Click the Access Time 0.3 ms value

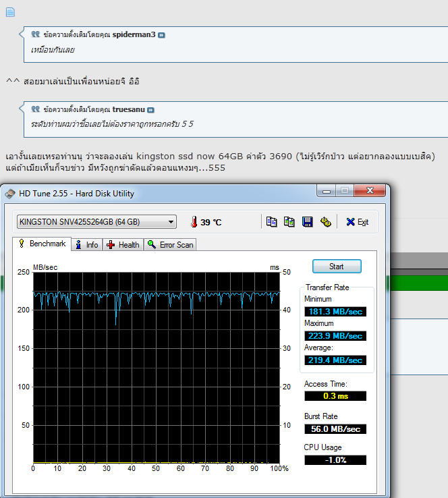pos(335,396)
